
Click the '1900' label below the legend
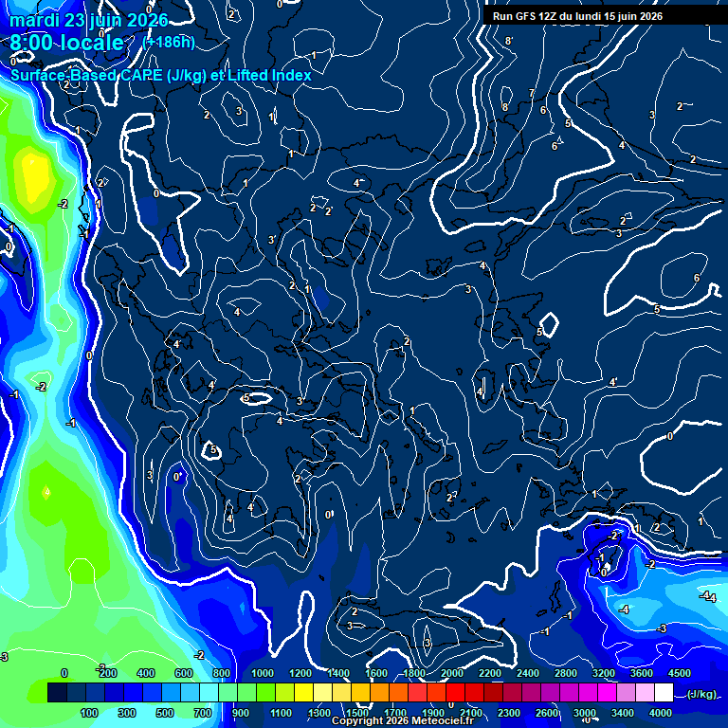pos(433,713)
